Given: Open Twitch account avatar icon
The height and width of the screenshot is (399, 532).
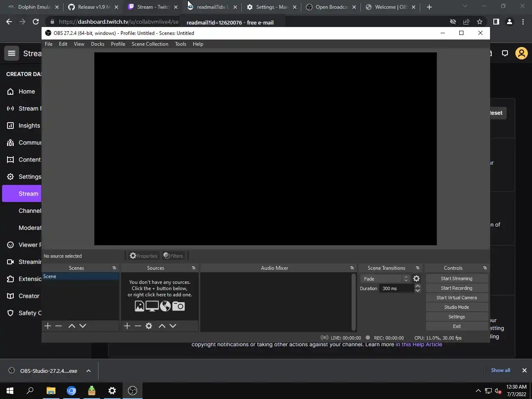Looking at the screenshot, I should 521,53.
